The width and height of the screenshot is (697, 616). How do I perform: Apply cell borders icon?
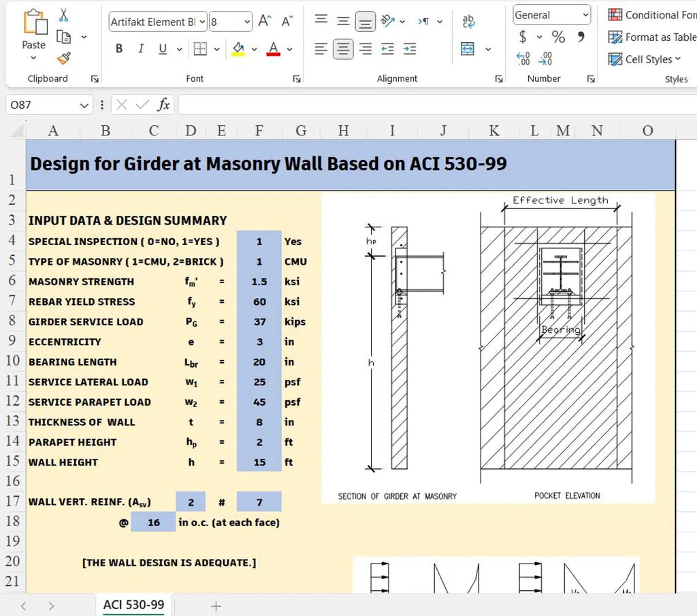pos(201,48)
